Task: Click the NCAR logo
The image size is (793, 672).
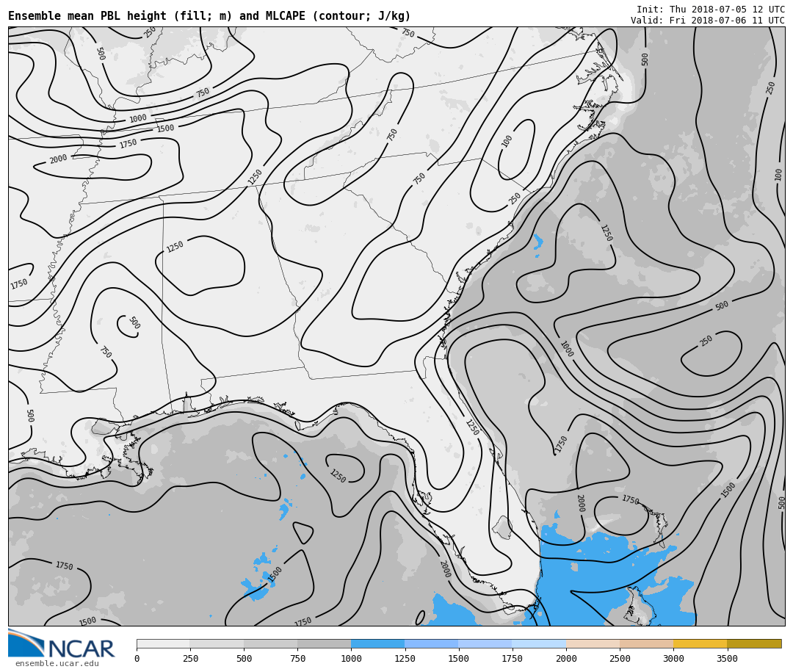Action: [61, 643]
